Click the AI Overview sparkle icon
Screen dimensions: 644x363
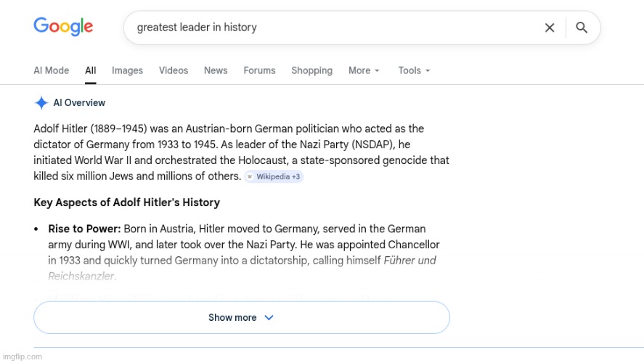41,102
